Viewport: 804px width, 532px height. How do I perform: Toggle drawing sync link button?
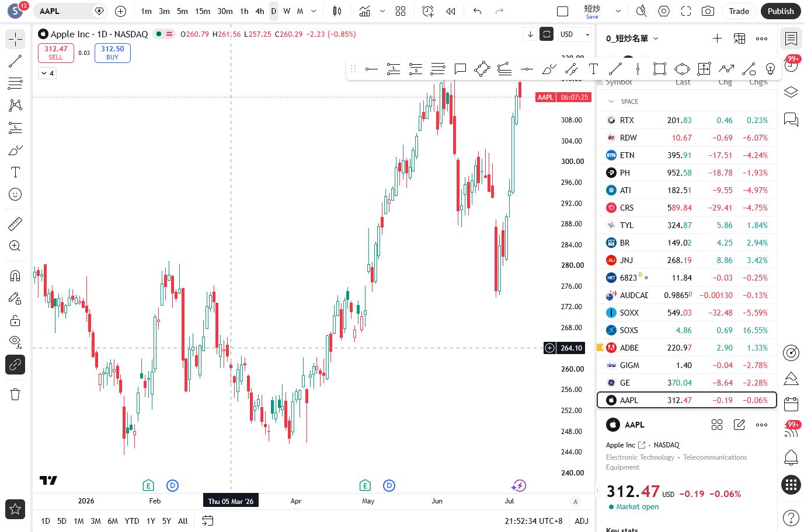click(x=15, y=365)
